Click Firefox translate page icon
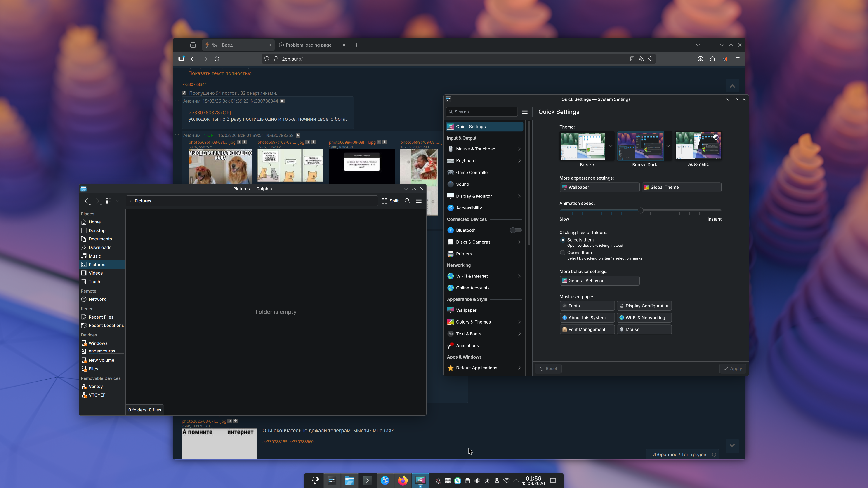This screenshot has height=488, width=868. [x=641, y=59]
